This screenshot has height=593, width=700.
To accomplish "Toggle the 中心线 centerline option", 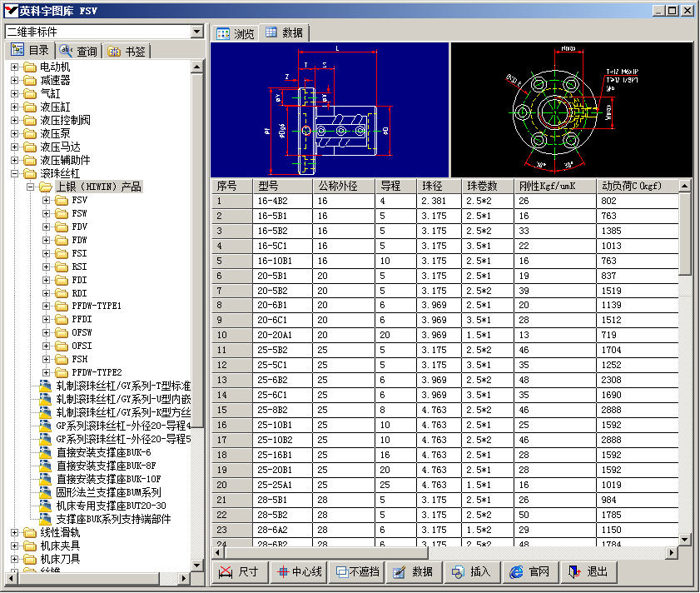I will (298, 572).
